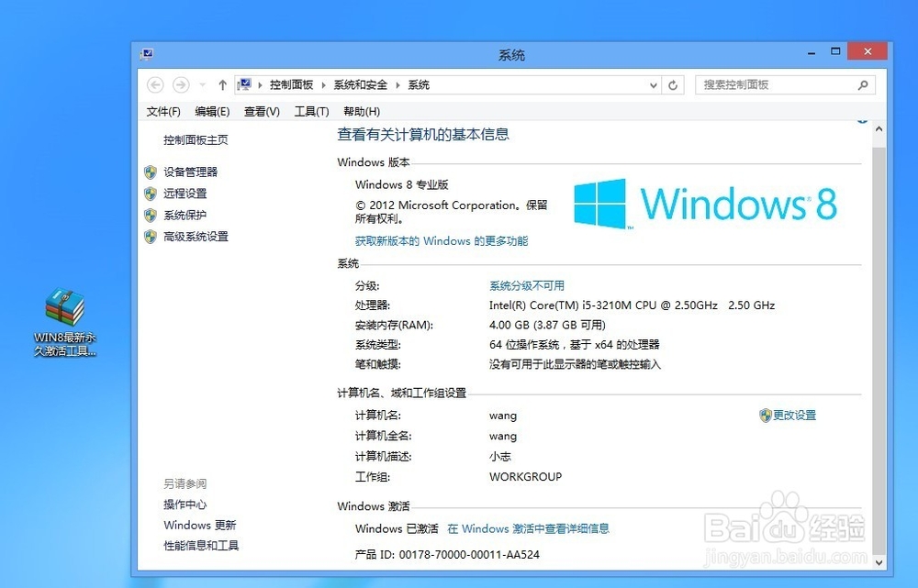Click the search magnifier icon
Viewport: 918px width, 588px height.
point(862,85)
